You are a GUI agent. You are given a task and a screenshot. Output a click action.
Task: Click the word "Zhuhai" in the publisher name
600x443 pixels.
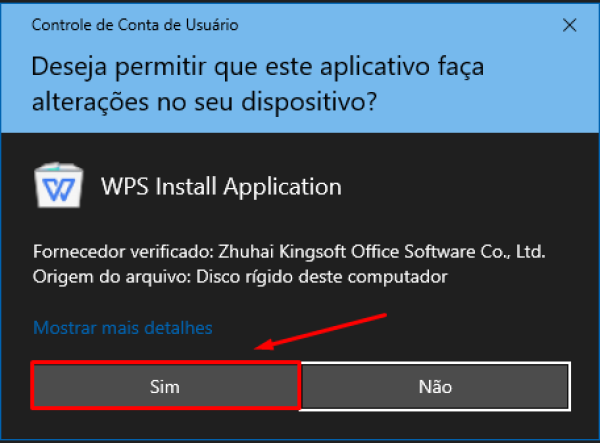coord(224,251)
